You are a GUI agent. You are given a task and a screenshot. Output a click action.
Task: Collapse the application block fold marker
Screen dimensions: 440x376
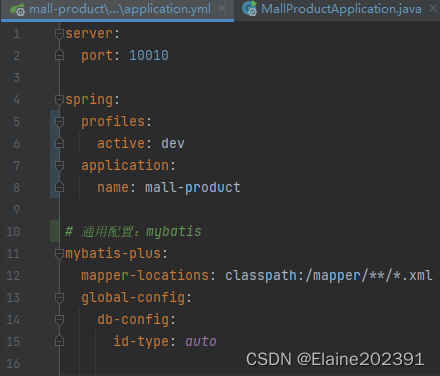[x=59, y=165]
